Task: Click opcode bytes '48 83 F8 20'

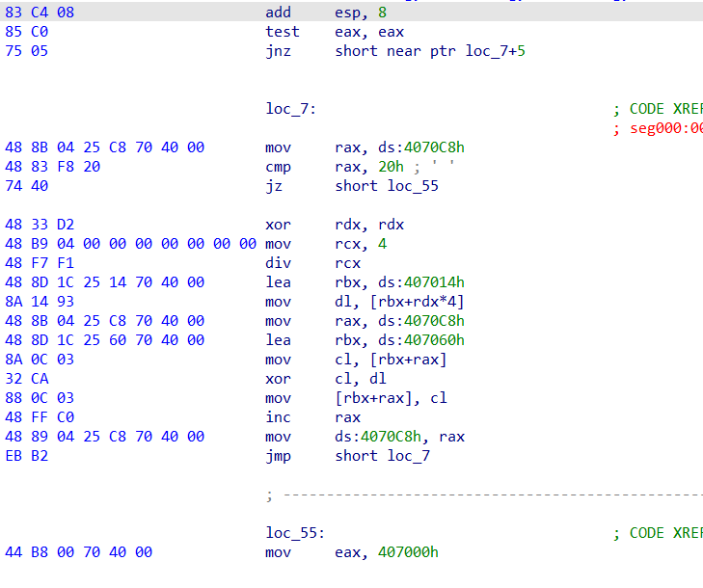Action: coord(52,167)
